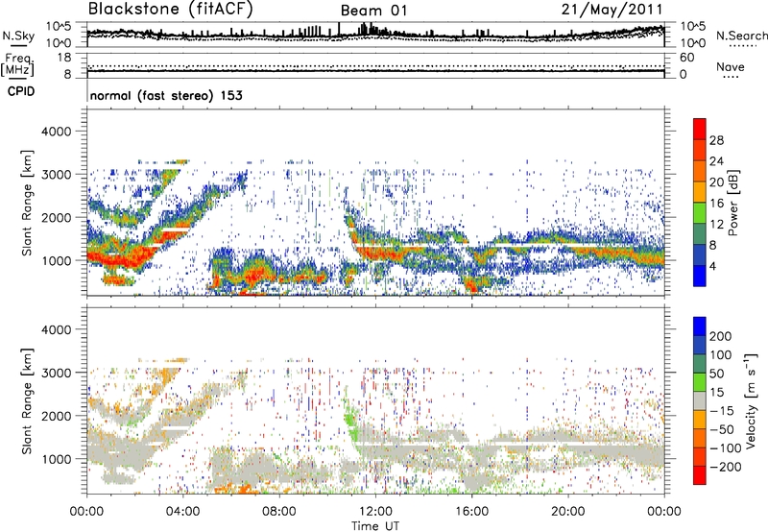Screen dimensions: 768x532
Task: Click 'normal (fast stereo) 153' mode text
Action: [166, 95]
